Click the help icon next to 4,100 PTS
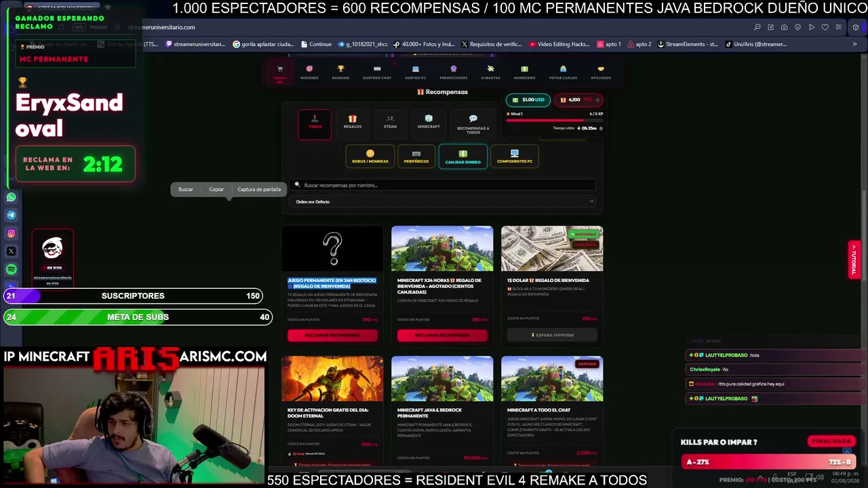The width and height of the screenshot is (868, 488). [x=597, y=100]
